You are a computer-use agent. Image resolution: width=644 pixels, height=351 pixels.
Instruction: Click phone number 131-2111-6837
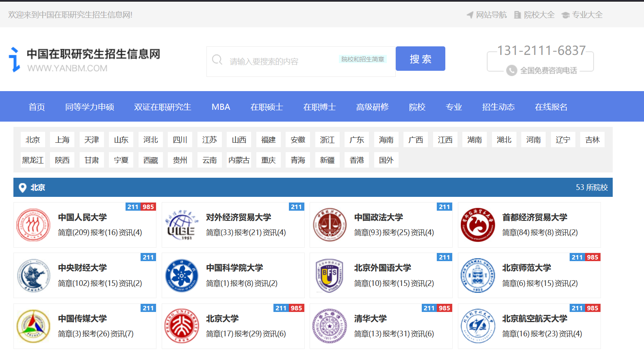click(x=541, y=50)
